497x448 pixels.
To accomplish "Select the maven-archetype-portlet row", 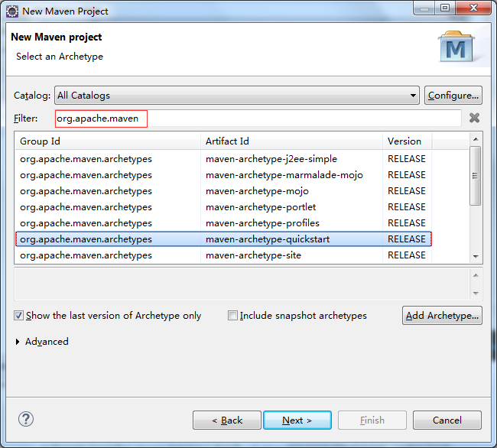I will [223, 207].
